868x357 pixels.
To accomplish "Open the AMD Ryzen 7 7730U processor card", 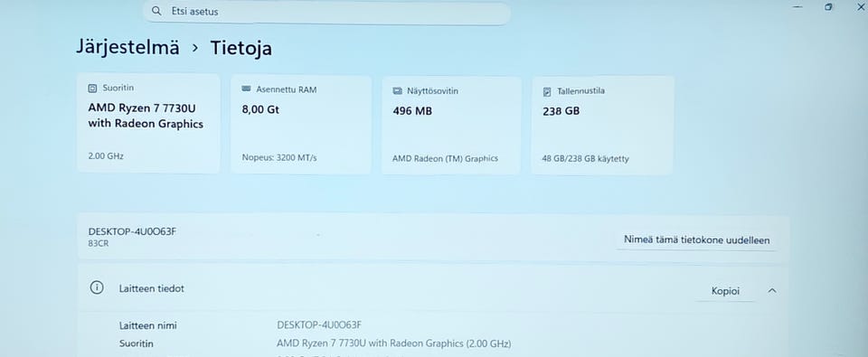I will tap(148, 123).
